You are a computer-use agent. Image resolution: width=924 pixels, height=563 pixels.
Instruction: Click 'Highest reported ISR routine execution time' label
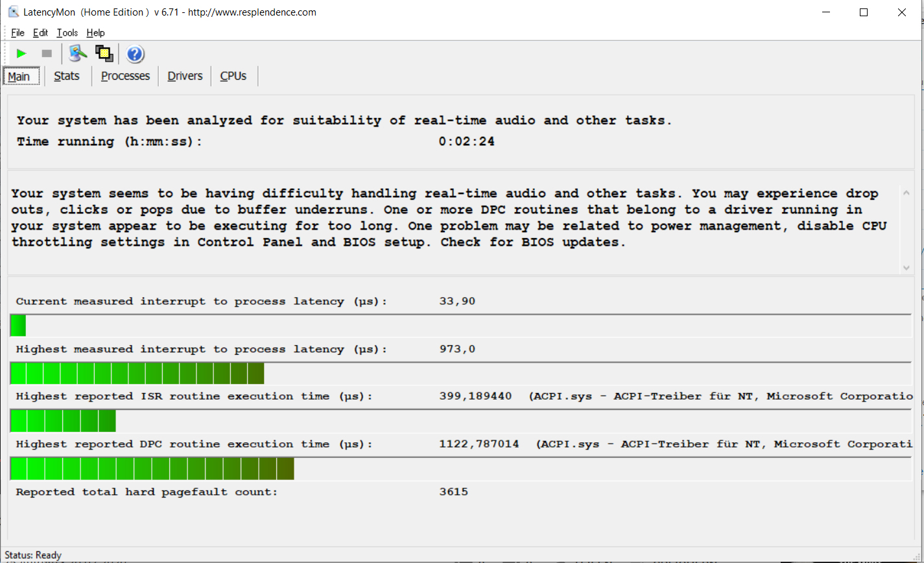[195, 396]
